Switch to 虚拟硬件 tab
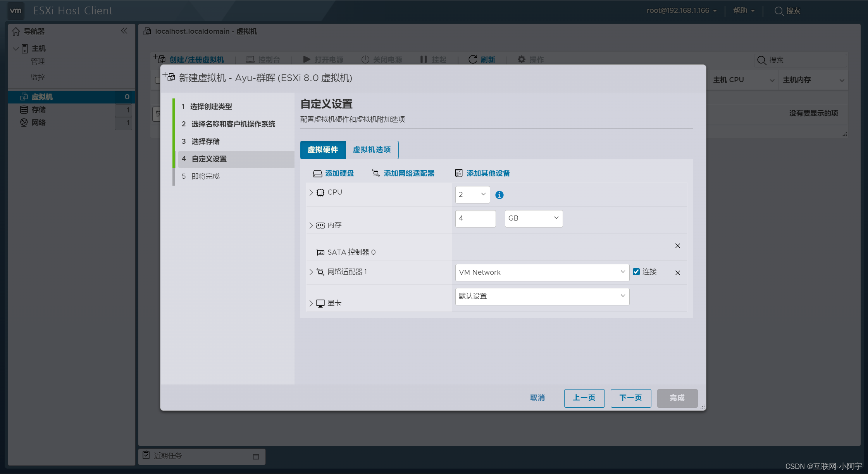Image resolution: width=868 pixels, height=474 pixels. pyautogui.click(x=322, y=150)
